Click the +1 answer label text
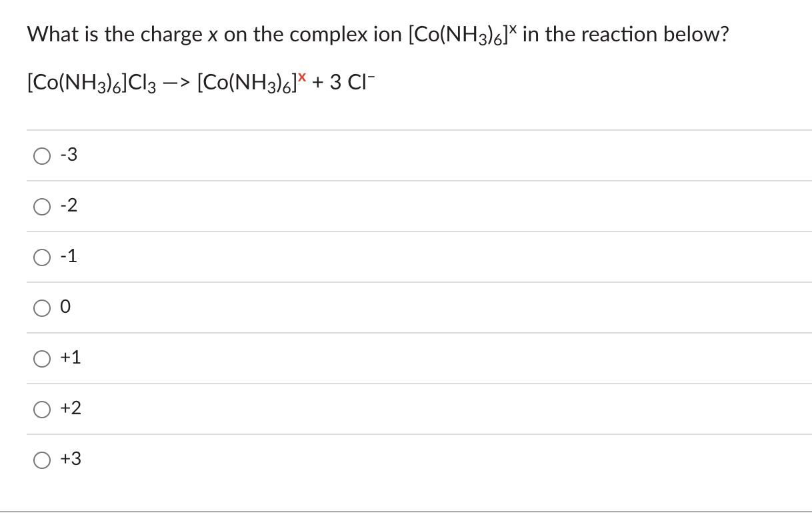The image size is (812, 515). 71,358
